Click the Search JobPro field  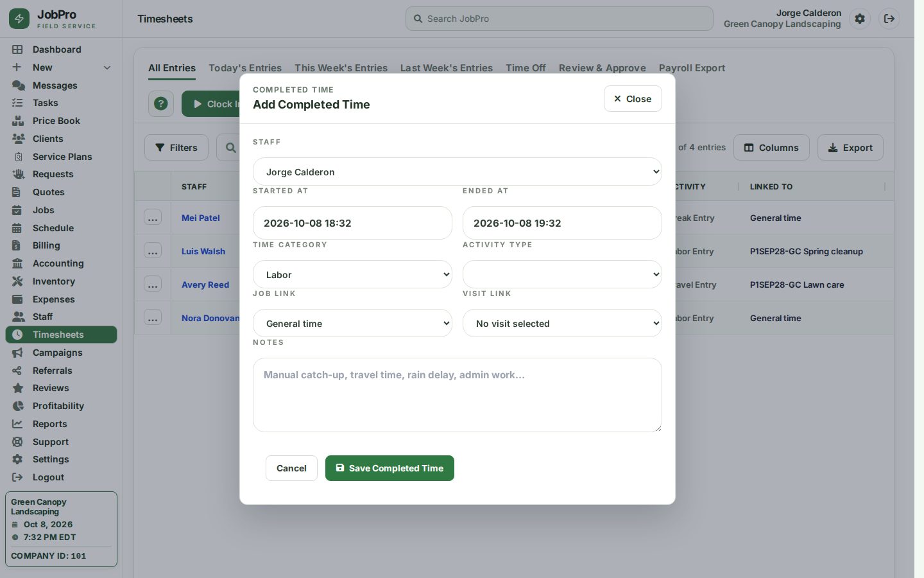tap(560, 19)
